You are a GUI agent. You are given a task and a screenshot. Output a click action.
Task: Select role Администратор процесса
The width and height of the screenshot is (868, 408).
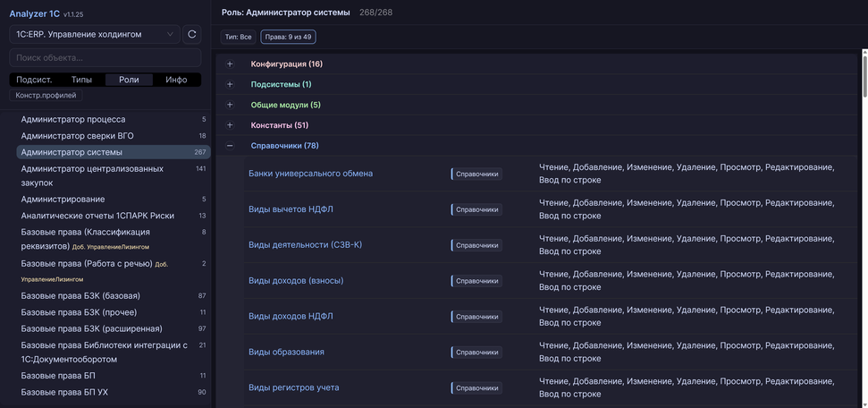[73, 119]
